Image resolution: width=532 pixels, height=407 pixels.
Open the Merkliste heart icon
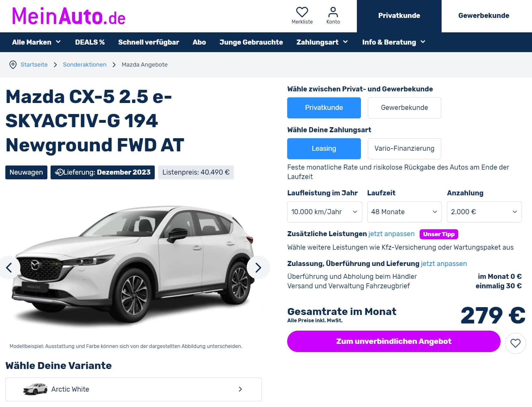pos(302,13)
